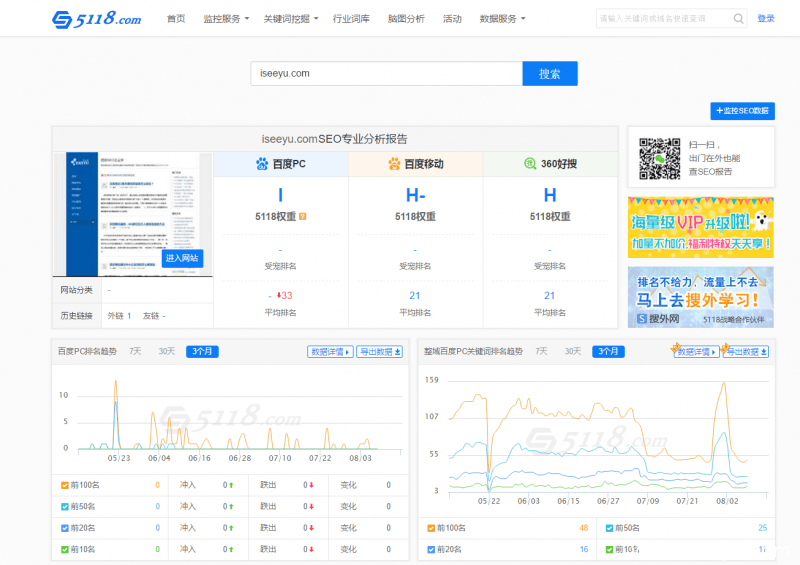Expand the 关键词挖掘 dropdown menu
Screen dimensions: 800x565
(x=291, y=19)
